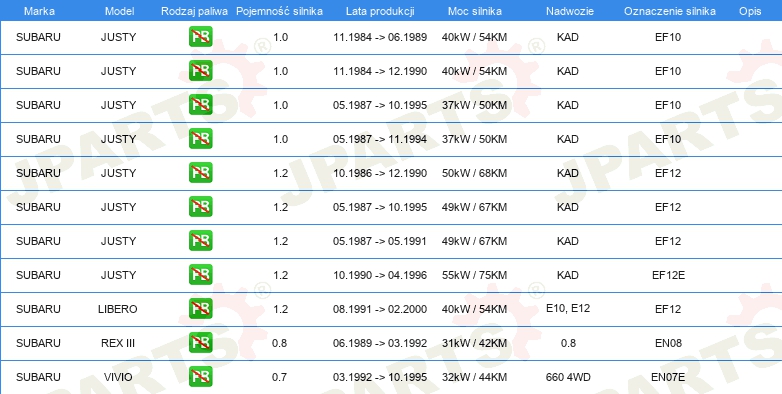Viewport: 782px width, 394px height.
Task: Click the fuel icon in the 05.1987 -> 05.1991 row
Action: tap(200, 241)
